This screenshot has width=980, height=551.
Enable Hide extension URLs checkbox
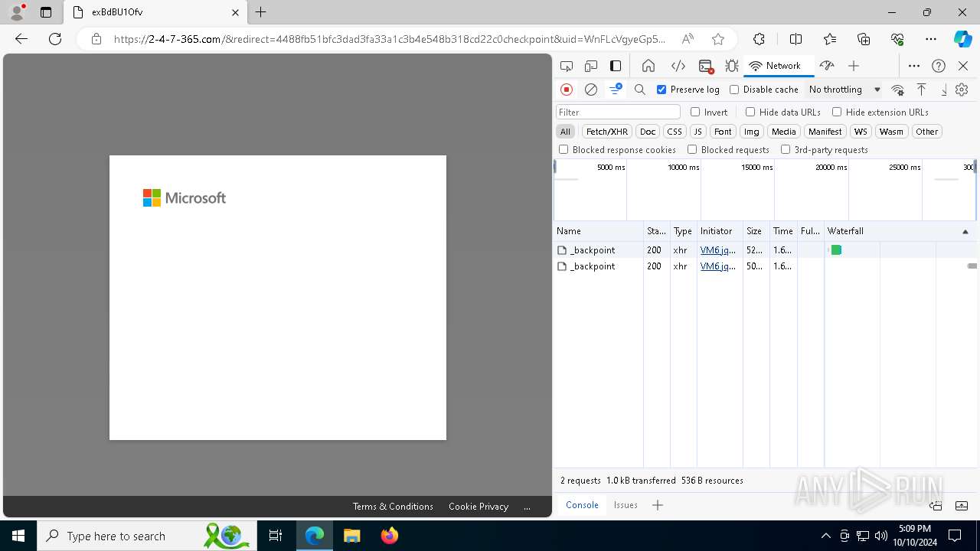click(837, 112)
